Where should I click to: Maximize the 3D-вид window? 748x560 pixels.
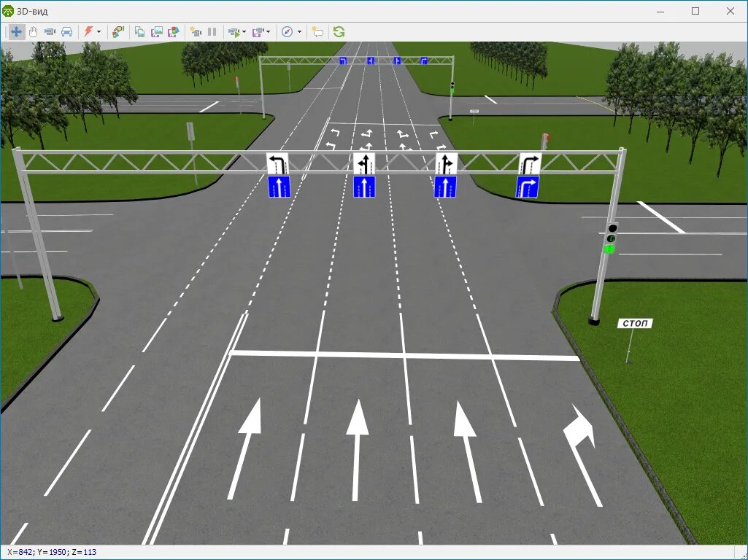pyautogui.click(x=695, y=11)
